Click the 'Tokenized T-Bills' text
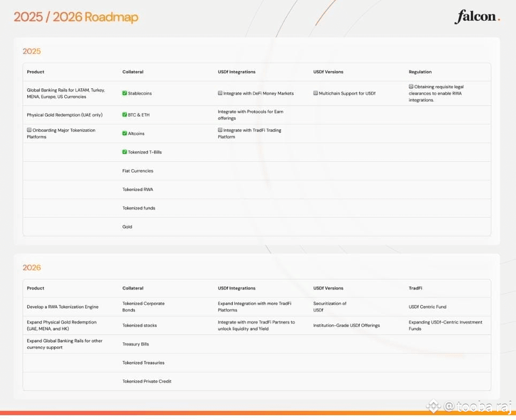Image resolution: width=516 pixels, height=420 pixels. (145, 152)
